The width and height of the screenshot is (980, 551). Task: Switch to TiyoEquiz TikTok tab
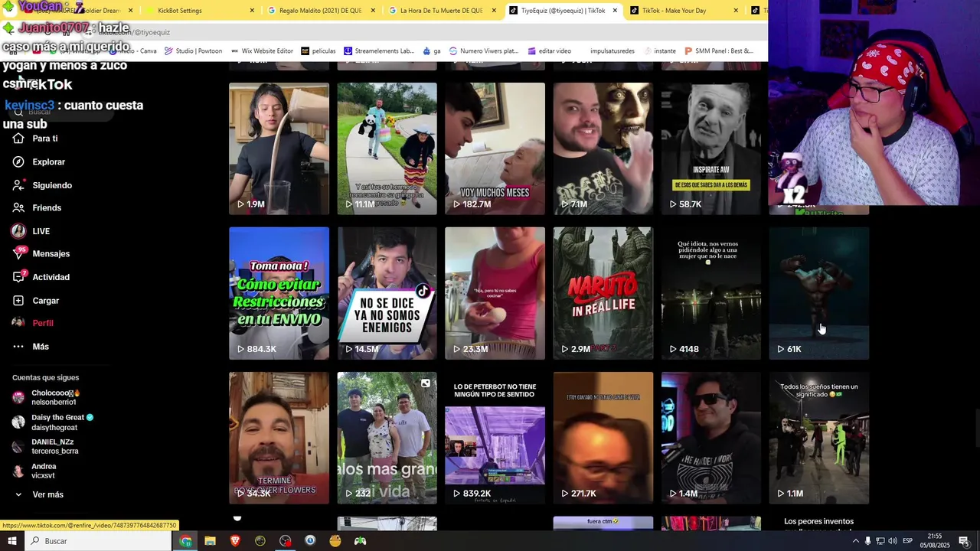563,11
